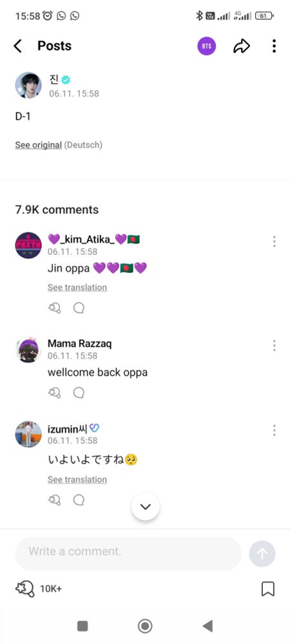Open the post's three-dot options menu
Image resolution: width=290 pixels, height=644 pixels.
(274, 46)
